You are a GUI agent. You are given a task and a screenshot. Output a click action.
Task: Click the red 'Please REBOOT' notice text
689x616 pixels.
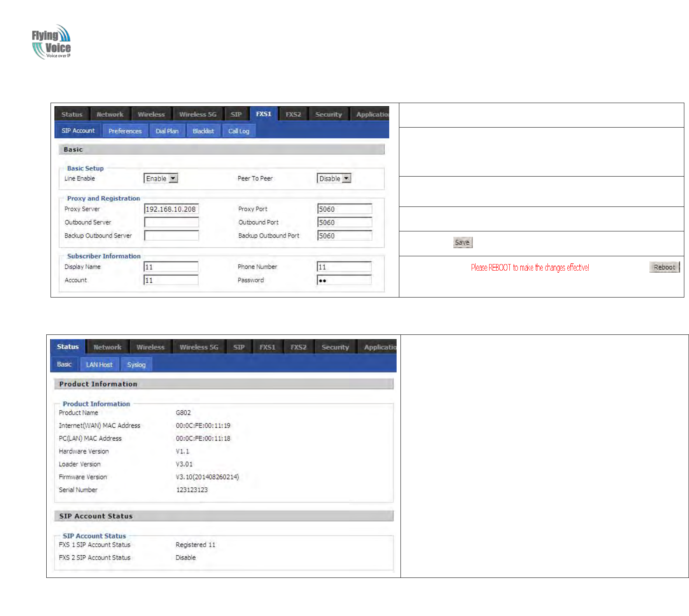[530, 268]
